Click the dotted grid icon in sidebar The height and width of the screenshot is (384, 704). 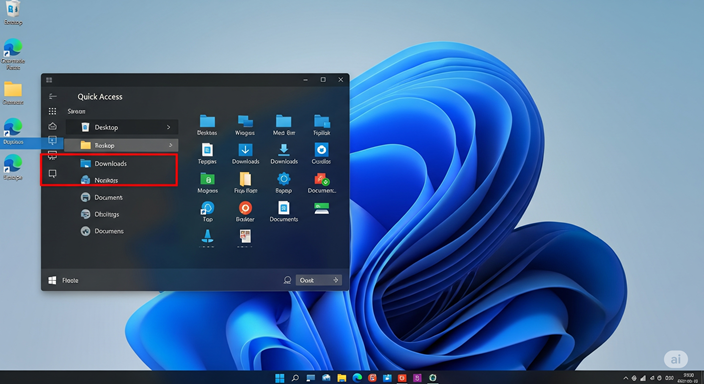coord(53,111)
